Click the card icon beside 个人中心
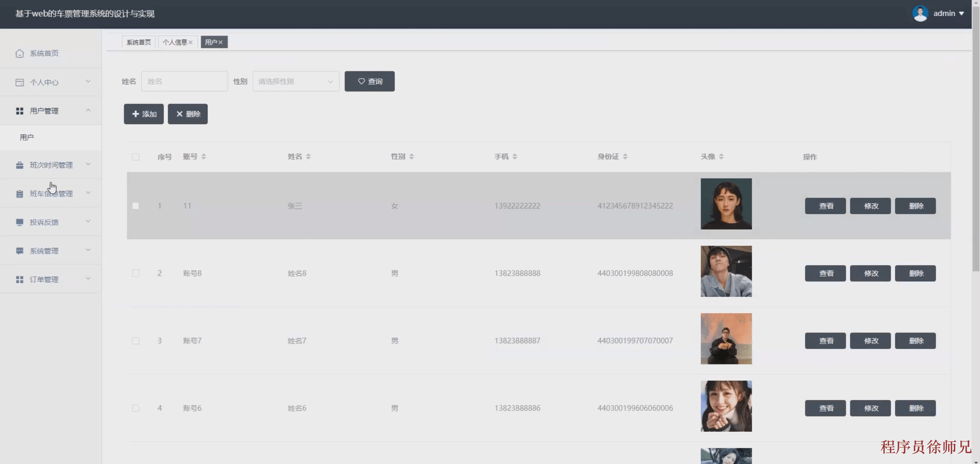 pos(20,82)
